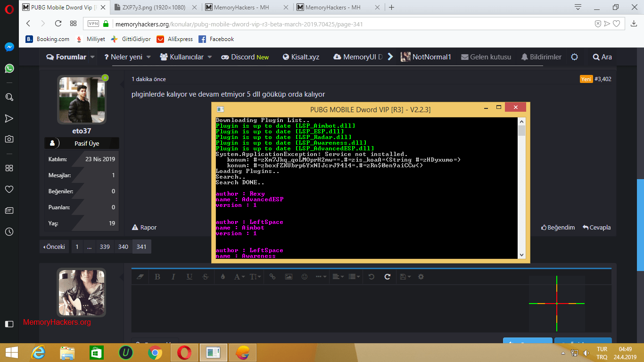Go to page 340 of the thread
The image size is (644, 362).
point(123,247)
